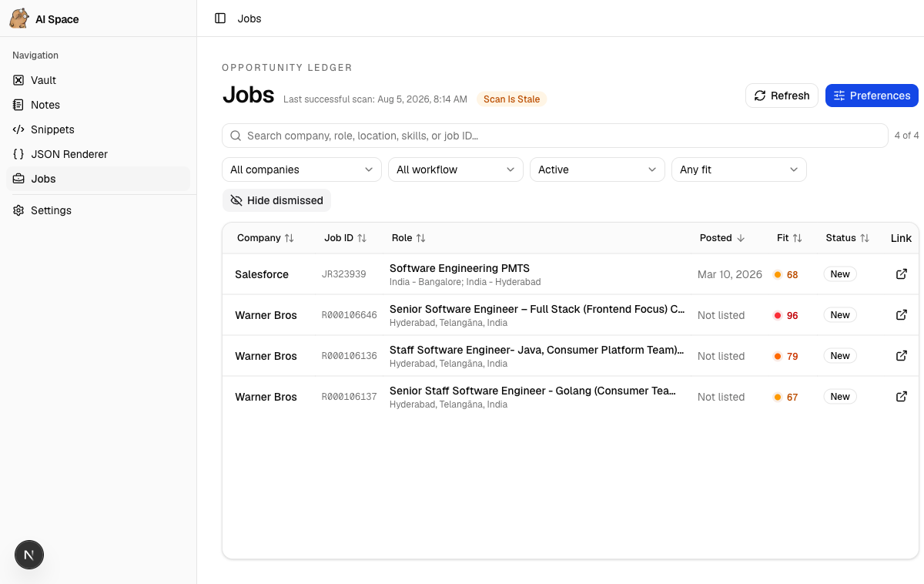Open external link for Salesforce job
924x584 pixels.
(902, 274)
